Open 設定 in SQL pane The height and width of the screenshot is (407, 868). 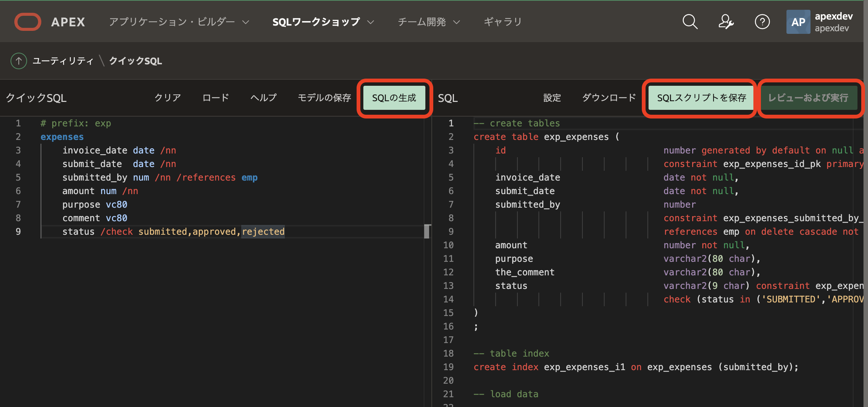(x=552, y=98)
